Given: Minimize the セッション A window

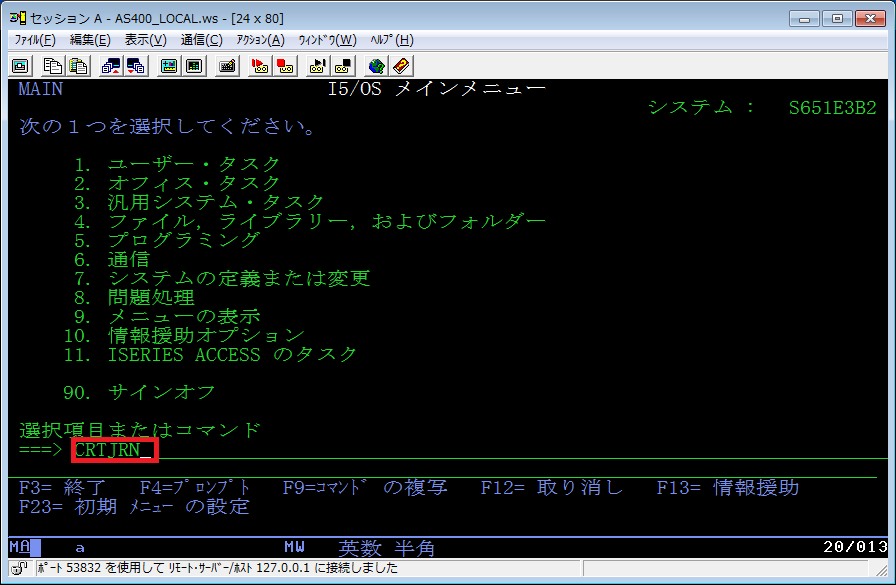Looking at the screenshot, I should 805,18.
